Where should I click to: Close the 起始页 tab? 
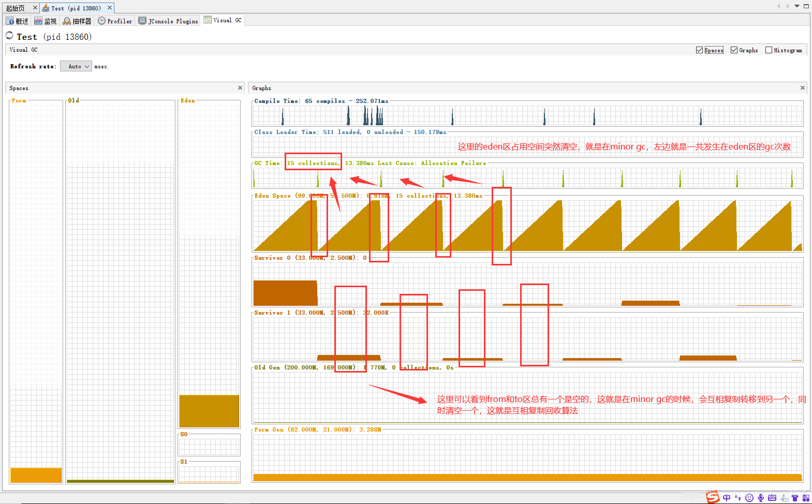[x=35, y=8]
